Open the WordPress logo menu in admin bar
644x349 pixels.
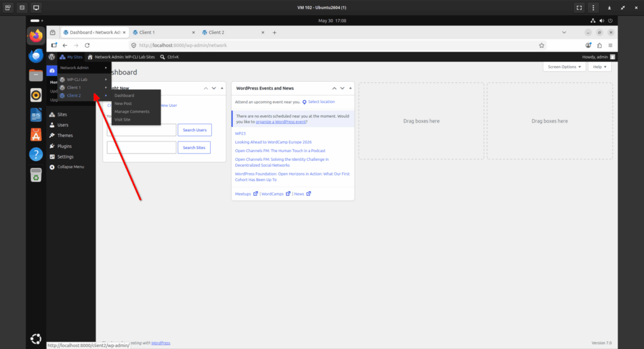tap(52, 57)
